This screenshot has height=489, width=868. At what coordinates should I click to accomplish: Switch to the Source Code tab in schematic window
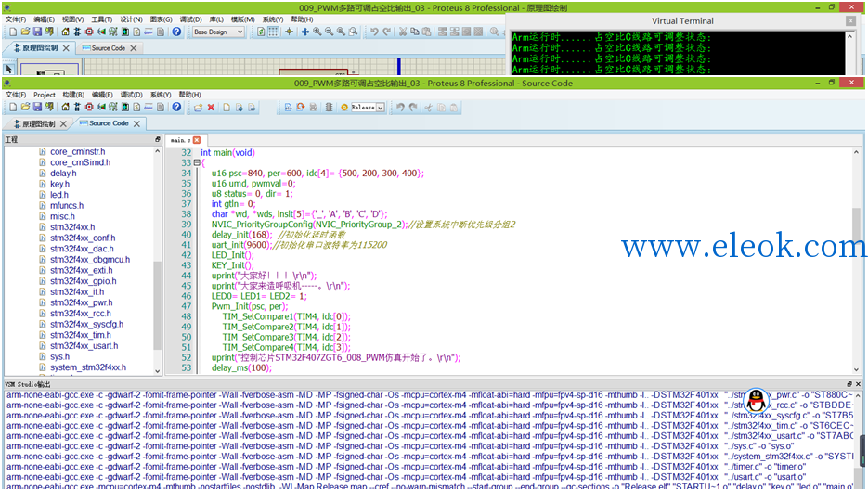click(x=108, y=48)
